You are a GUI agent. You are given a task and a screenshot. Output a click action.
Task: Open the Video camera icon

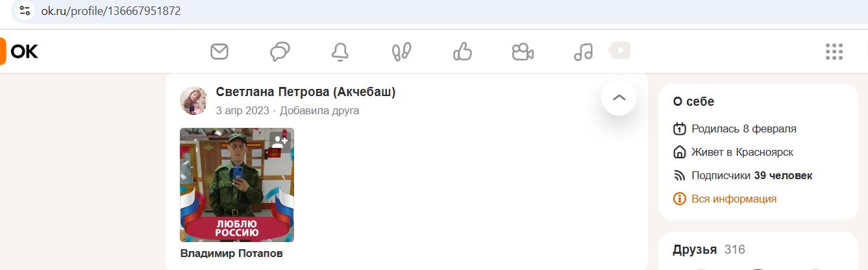pos(522,51)
